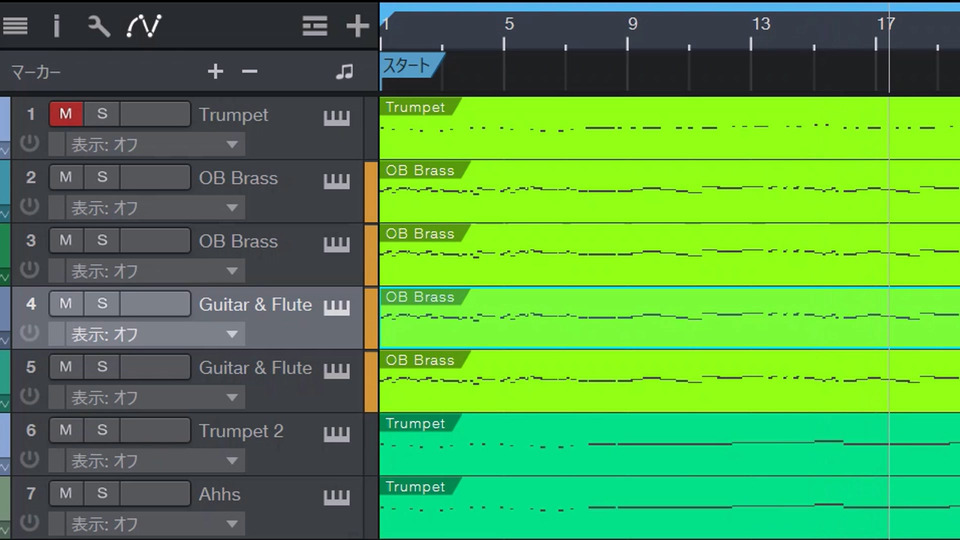
Task: Select the Trumpet 2 track name
Action: pos(241,431)
